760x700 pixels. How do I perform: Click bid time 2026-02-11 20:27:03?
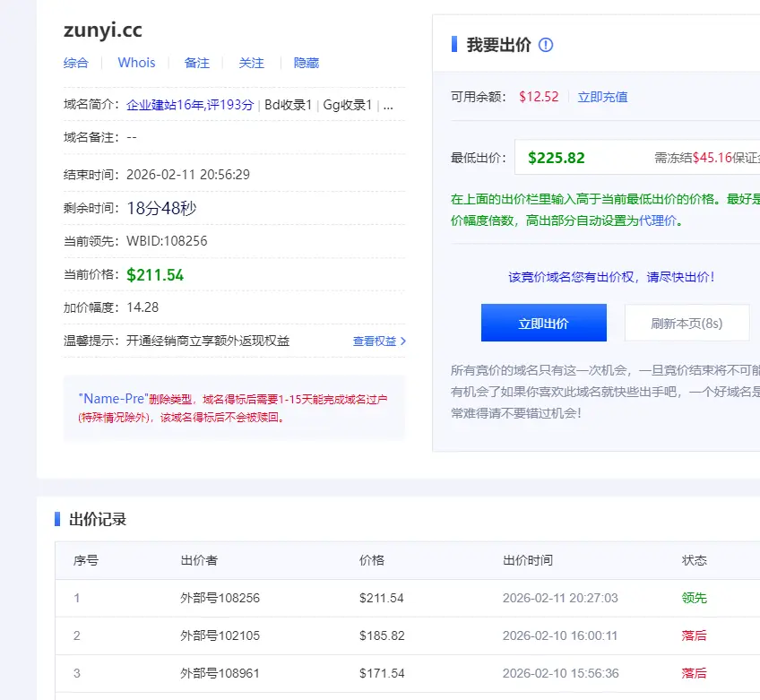click(x=560, y=598)
